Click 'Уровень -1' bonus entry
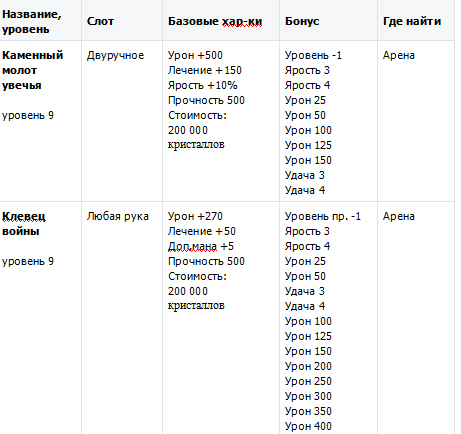The width and height of the screenshot is (461, 434). point(313,55)
